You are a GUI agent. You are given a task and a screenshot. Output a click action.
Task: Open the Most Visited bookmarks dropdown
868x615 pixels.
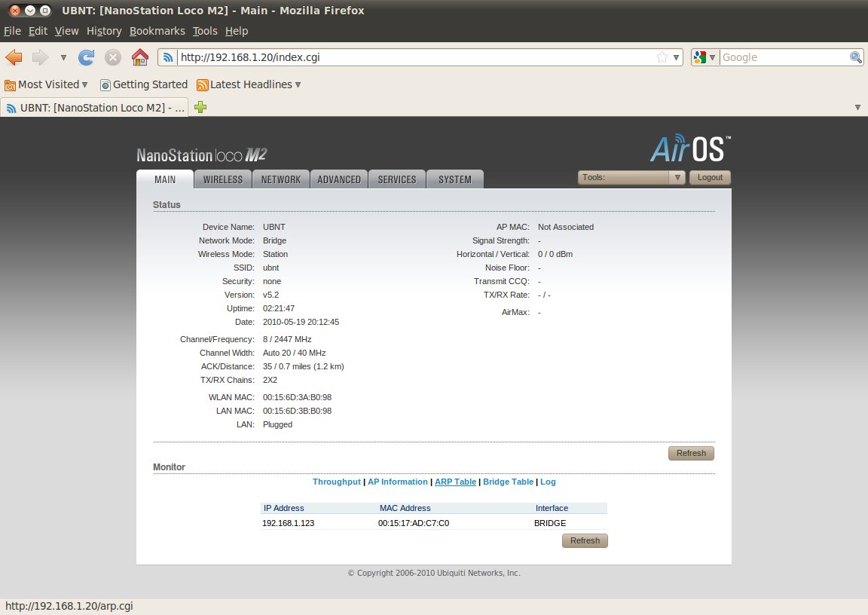point(47,84)
